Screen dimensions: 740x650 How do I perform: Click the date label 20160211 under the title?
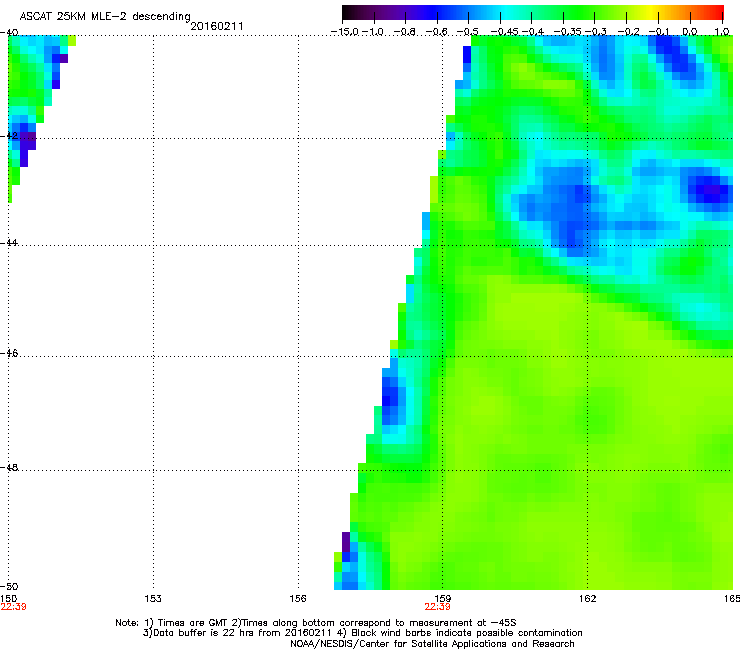pyautogui.click(x=217, y=26)
